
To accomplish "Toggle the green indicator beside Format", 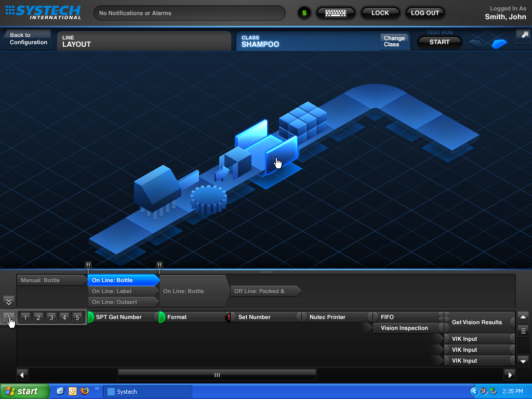I will point(162,317).
